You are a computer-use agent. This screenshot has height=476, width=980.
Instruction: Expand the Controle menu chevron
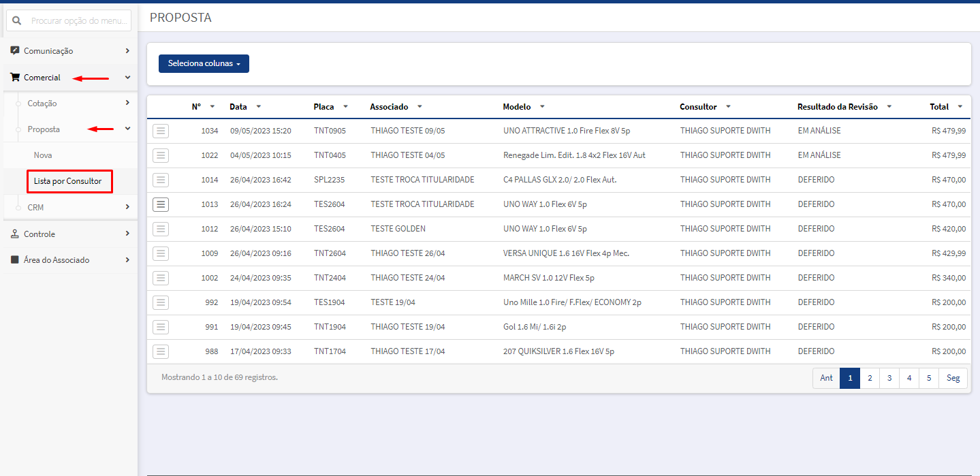[x=127, y=234]
